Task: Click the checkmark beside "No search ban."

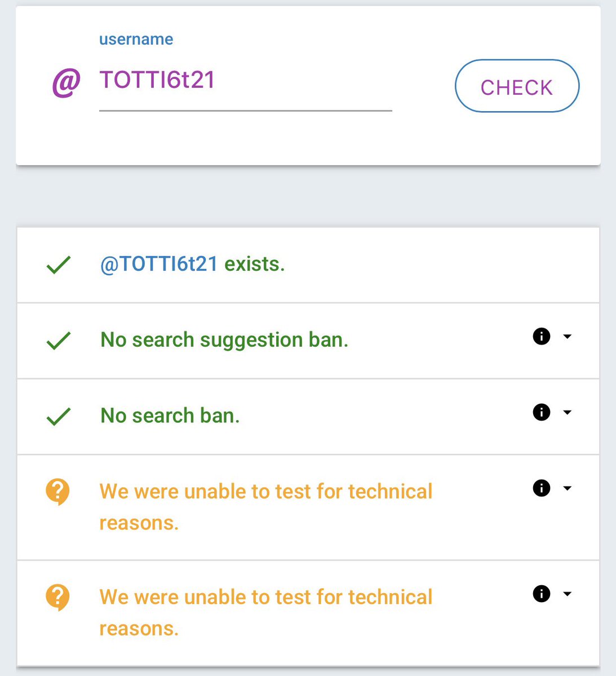Action: point(59,416)
